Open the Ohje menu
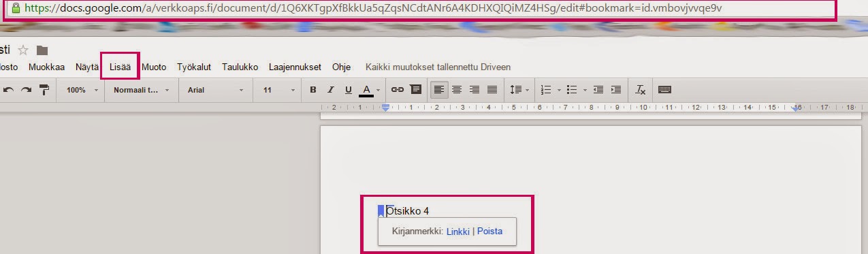This screenshot has width=868, height=254. click(x=341, y=67)
